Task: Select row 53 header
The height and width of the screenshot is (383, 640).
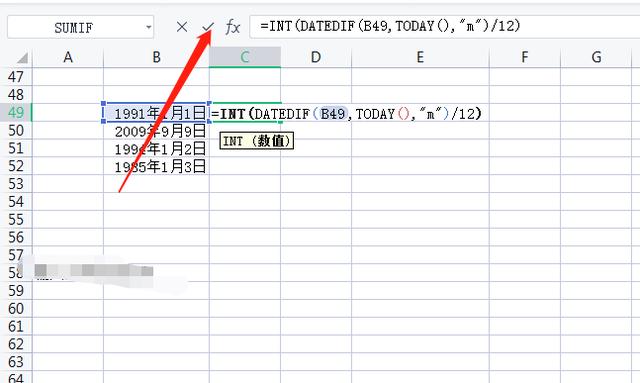Action: tap(16, 184)
